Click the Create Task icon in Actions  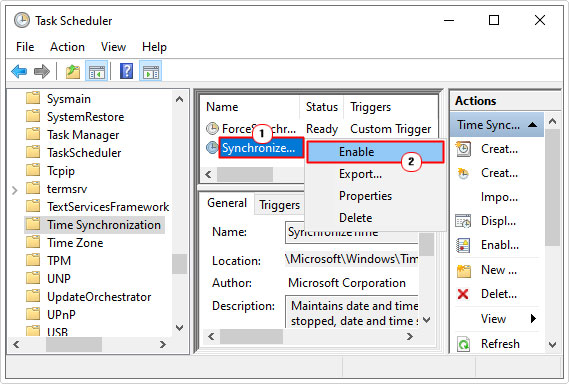click(x=463, y=173)
